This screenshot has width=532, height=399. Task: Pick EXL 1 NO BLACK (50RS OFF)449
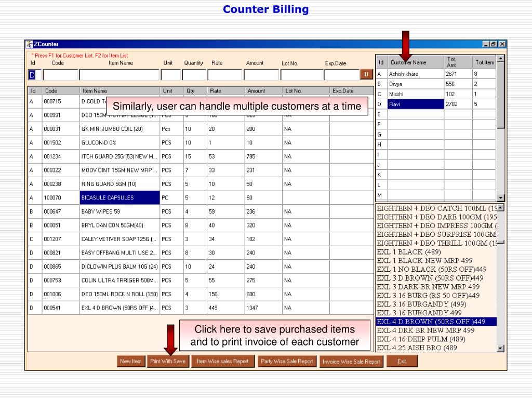click(436, 270)
